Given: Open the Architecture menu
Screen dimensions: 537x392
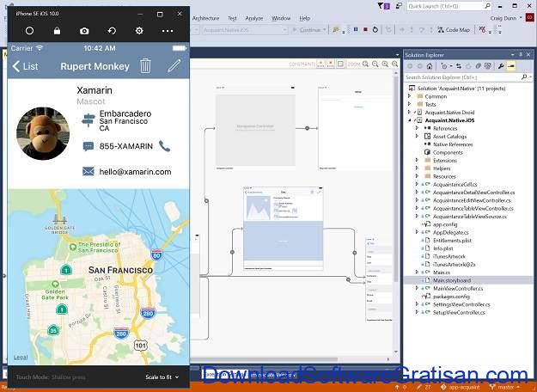Looking at the screenshot, I should coord(205,18).
